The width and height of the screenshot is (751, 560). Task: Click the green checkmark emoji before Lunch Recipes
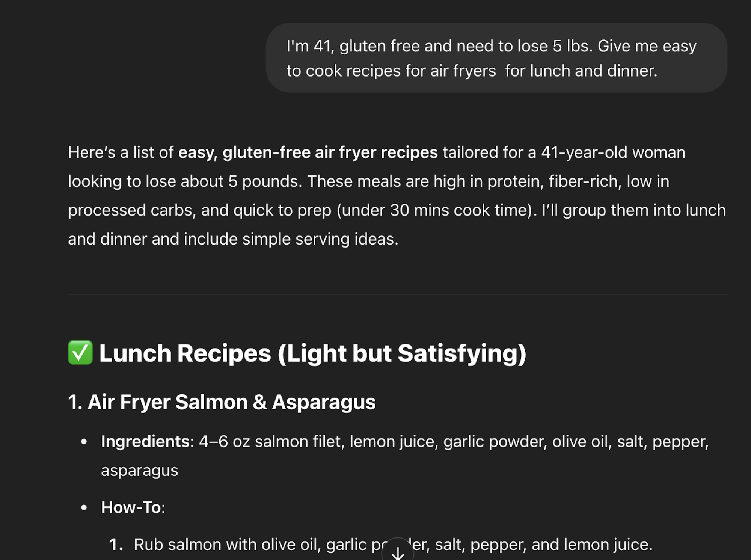(x=80, y=352)
